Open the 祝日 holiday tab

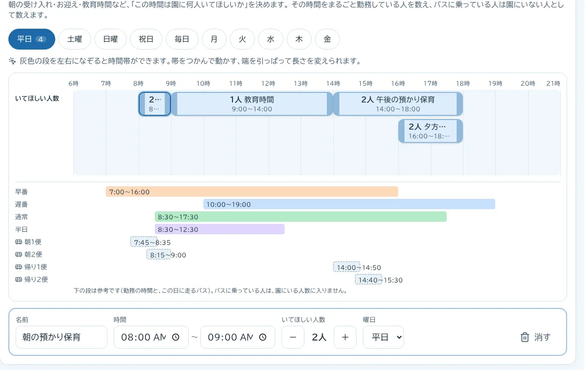[146, 39]
